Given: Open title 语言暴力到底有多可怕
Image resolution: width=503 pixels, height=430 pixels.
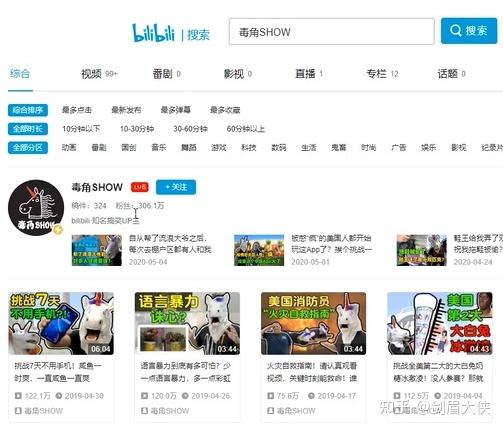Looking at the screenshot, I should [186, 372].
